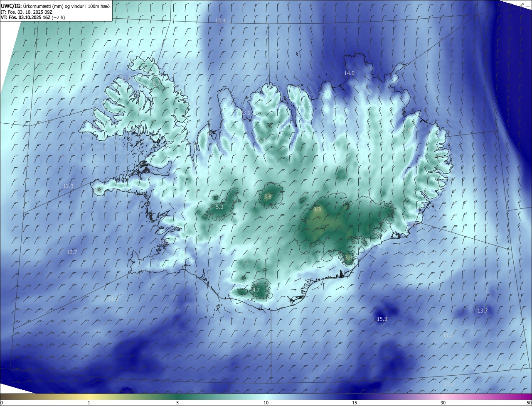Viewport: 532px width, 406px height.
Task: Click the '10' tick label on the colour scale
Action: click(x=266, y=403)
